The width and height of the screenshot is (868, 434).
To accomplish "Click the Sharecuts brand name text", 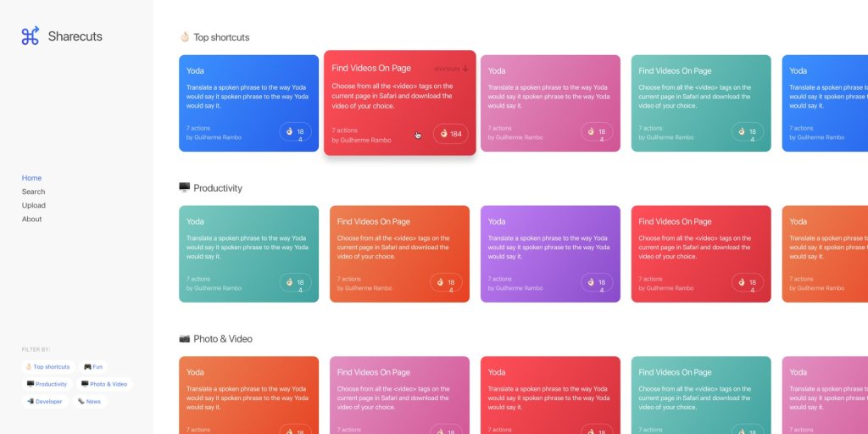I will coord(75,36).
